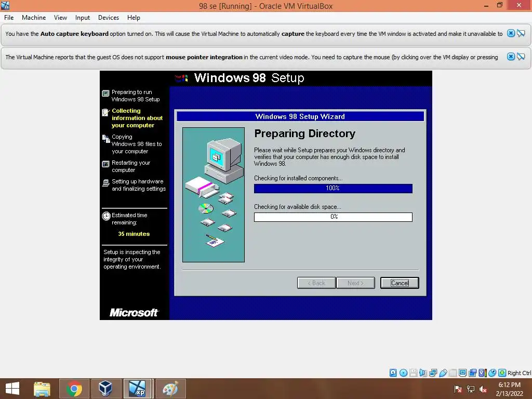Viewport: 532px width, 399px height.
Task: Click the grayed Next button
Action: pos(355,283)
